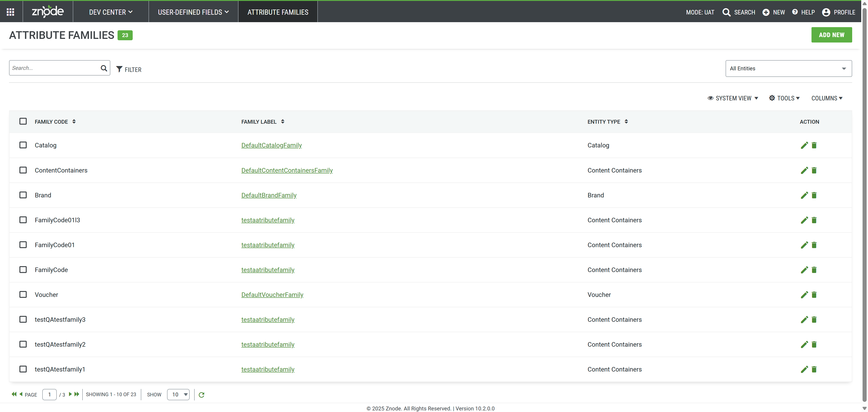The height and width of the screenshot is (412, 868).
Task: Click the edit pencil for Catalog row
Action: pos(804,145)
